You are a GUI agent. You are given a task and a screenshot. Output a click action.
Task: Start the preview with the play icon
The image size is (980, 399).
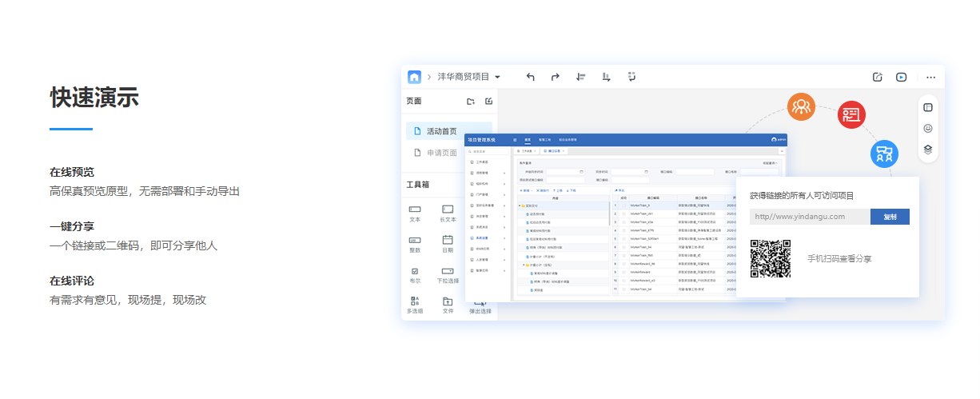pos(902,78)
